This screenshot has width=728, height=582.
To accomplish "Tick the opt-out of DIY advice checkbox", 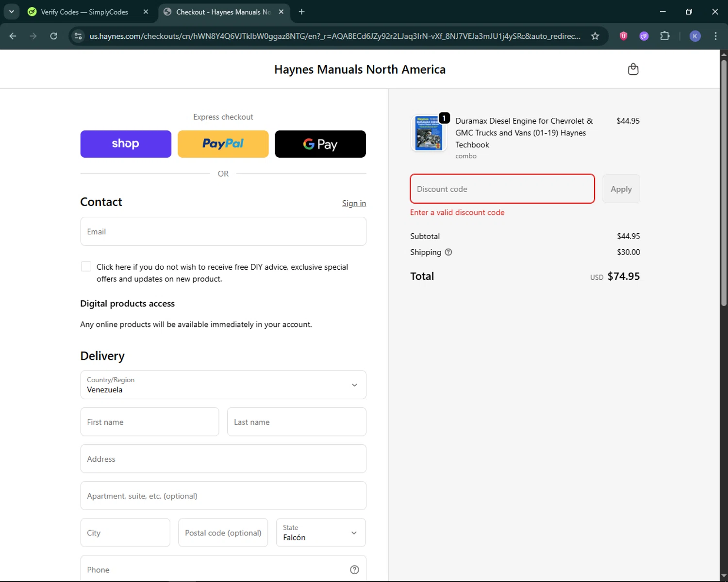I will 86,266.
